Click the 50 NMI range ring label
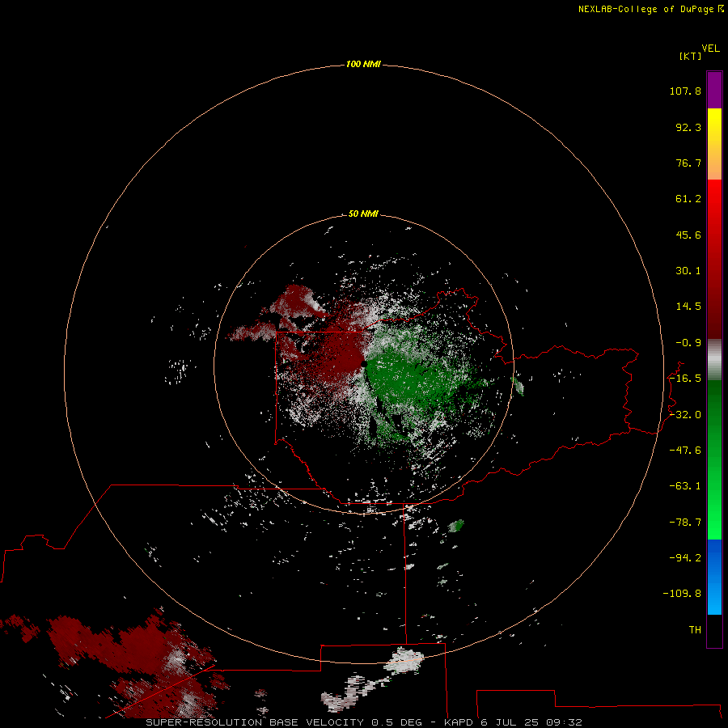728x728 pixels. tap(363, 214)
